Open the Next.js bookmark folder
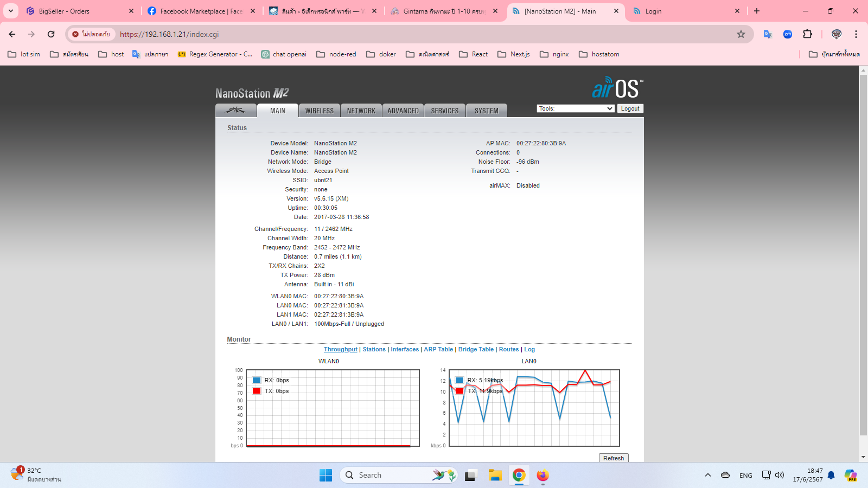 [514, 54]
